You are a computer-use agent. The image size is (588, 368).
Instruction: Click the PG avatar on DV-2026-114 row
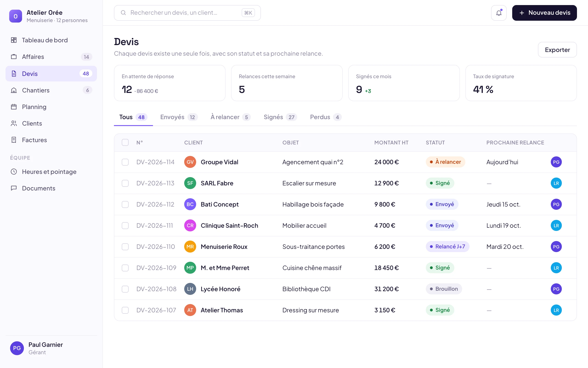click(x=556, y=162)
